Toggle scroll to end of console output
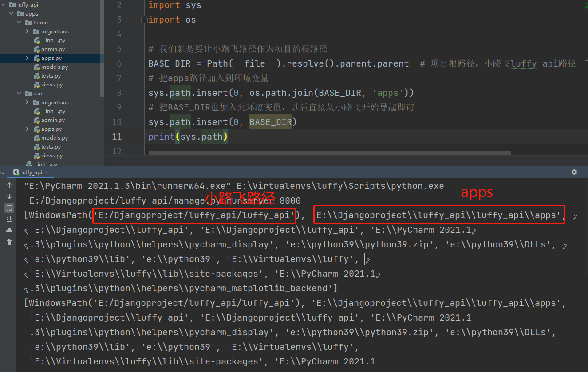The image size is (588, 372). (9, 219)
